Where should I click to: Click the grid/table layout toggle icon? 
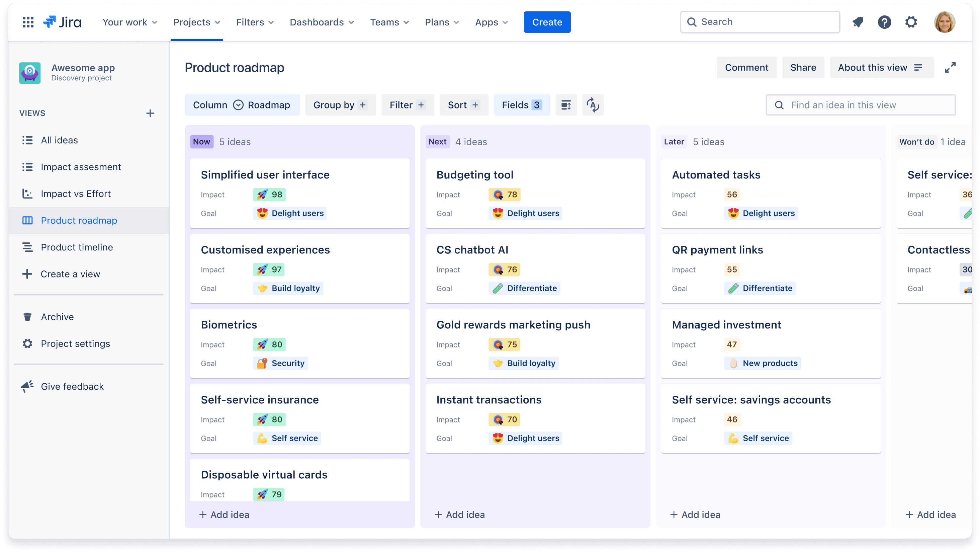[565, 104]
